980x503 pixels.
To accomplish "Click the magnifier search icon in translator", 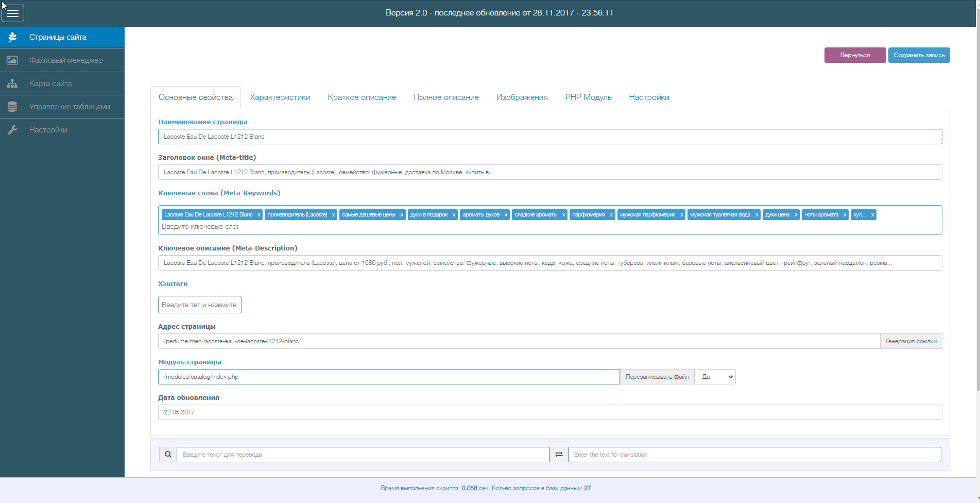I will coord(168,455).
